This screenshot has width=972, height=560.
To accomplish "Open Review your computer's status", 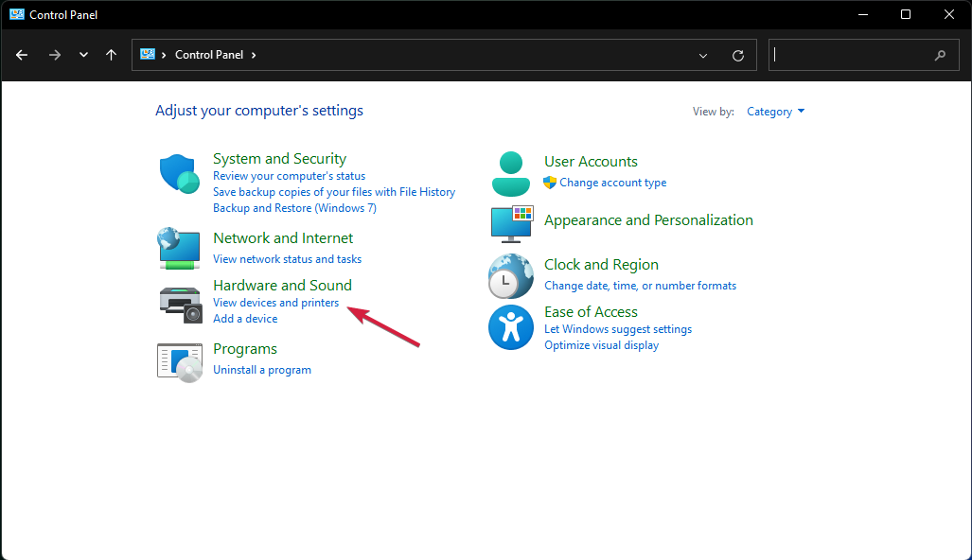I will tap(289, 176).
